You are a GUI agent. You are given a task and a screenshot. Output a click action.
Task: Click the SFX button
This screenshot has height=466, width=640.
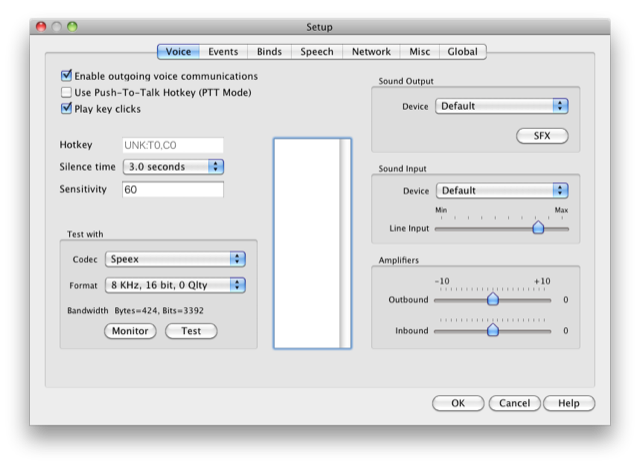[x=542, y=136]
